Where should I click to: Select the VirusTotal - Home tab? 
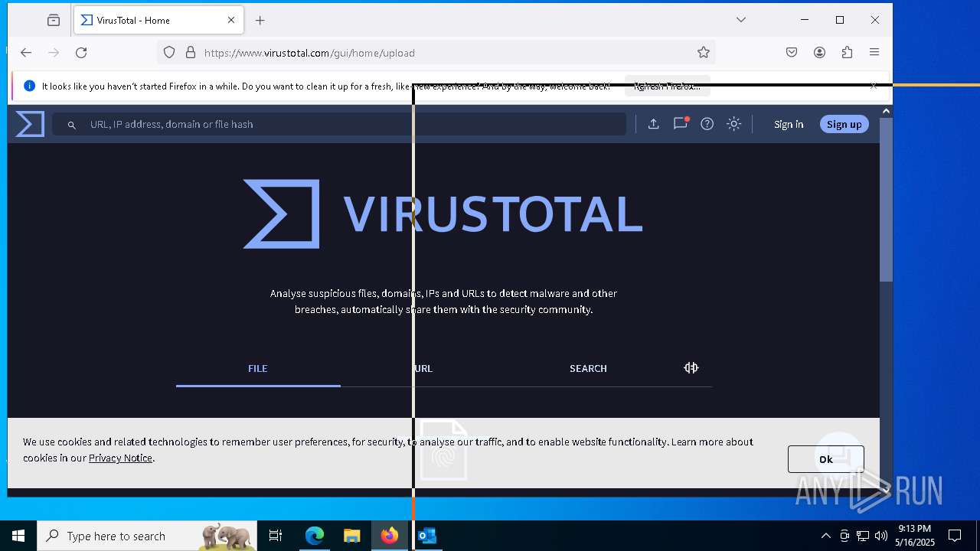158,21
